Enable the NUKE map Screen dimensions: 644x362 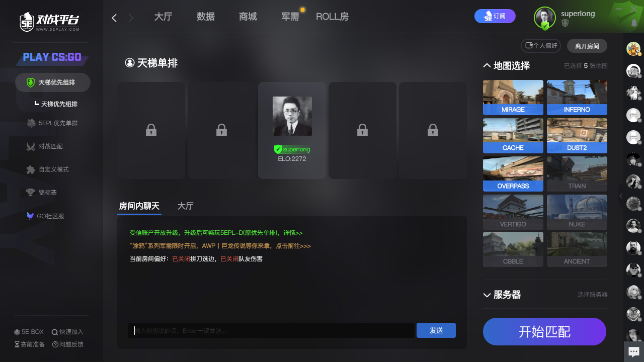point(577,212)
